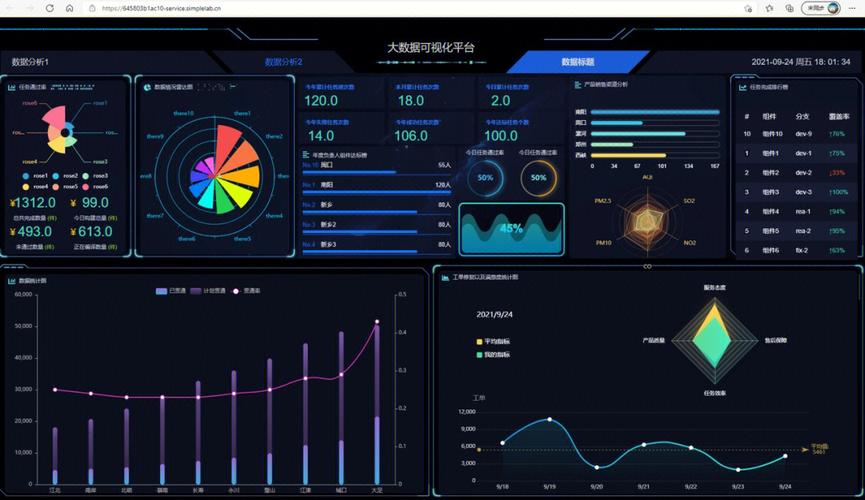Click the 45% wave progress chart

coord(511,228)
